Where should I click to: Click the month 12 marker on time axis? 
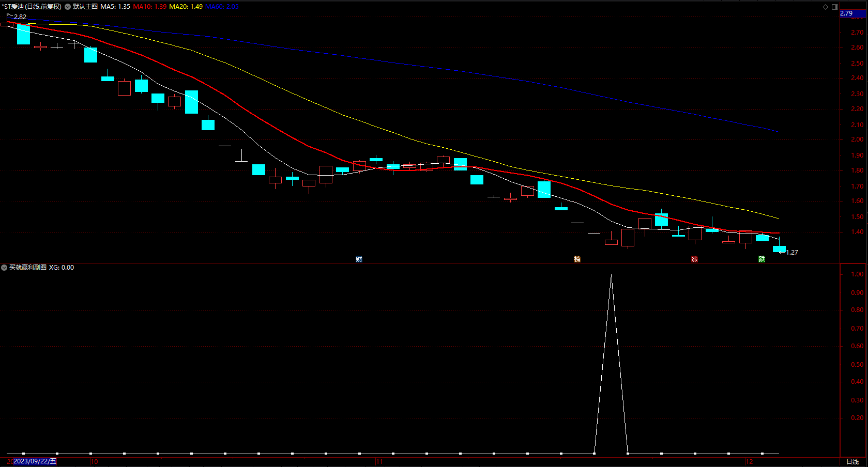click(x=750, y=462)
